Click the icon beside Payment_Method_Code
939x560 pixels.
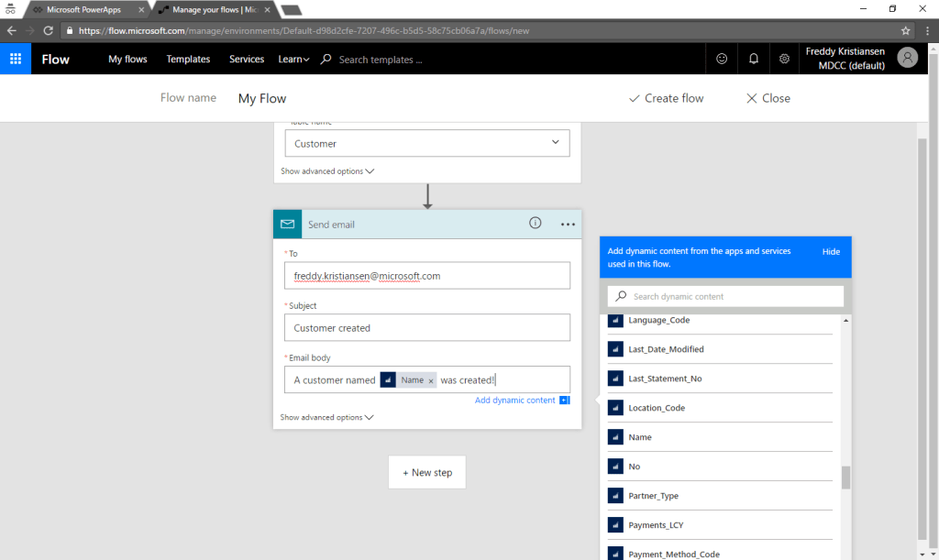click(x=615, y=554)
